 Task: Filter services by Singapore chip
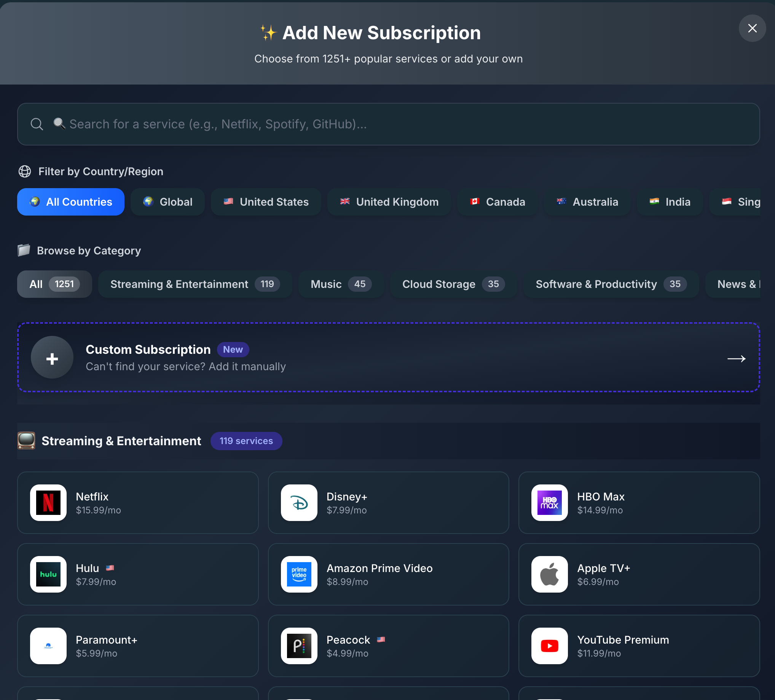(735, 201)
